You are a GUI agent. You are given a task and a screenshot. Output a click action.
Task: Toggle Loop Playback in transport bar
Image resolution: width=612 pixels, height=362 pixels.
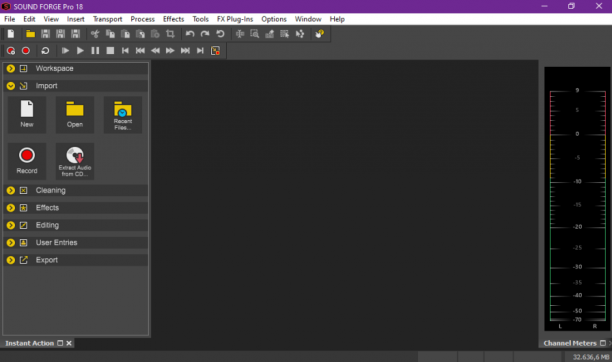[x=45, y=51]
